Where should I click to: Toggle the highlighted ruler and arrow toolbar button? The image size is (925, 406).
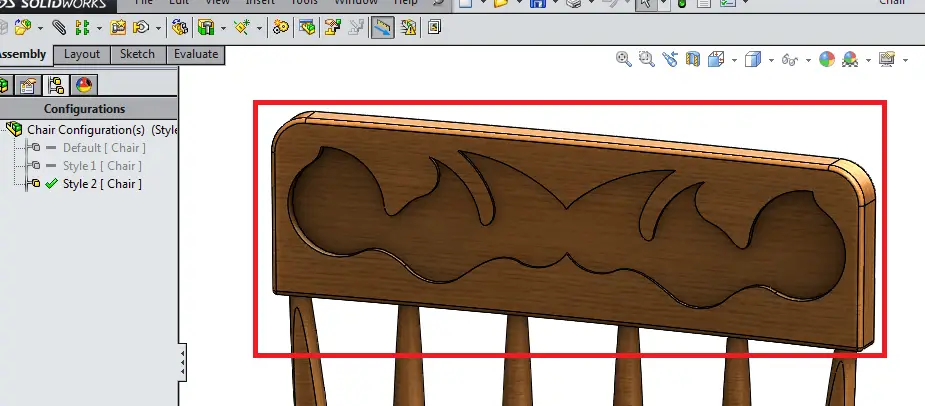383,27
